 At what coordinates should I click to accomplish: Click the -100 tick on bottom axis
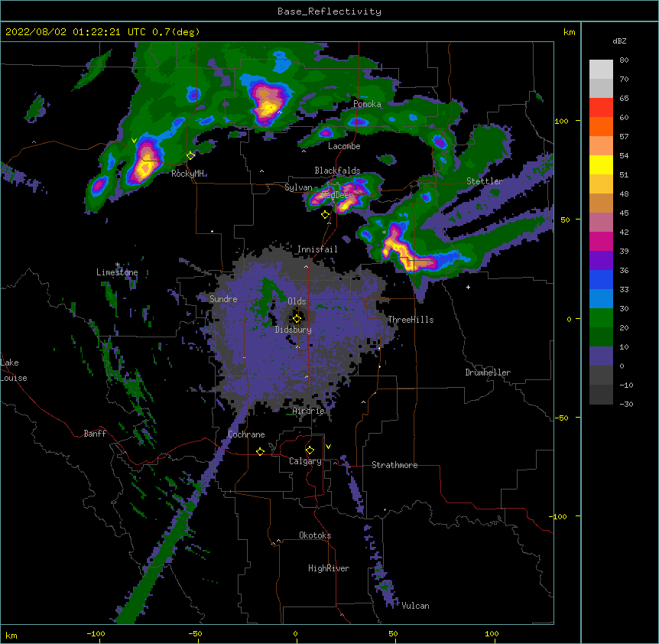coord(96,634)
